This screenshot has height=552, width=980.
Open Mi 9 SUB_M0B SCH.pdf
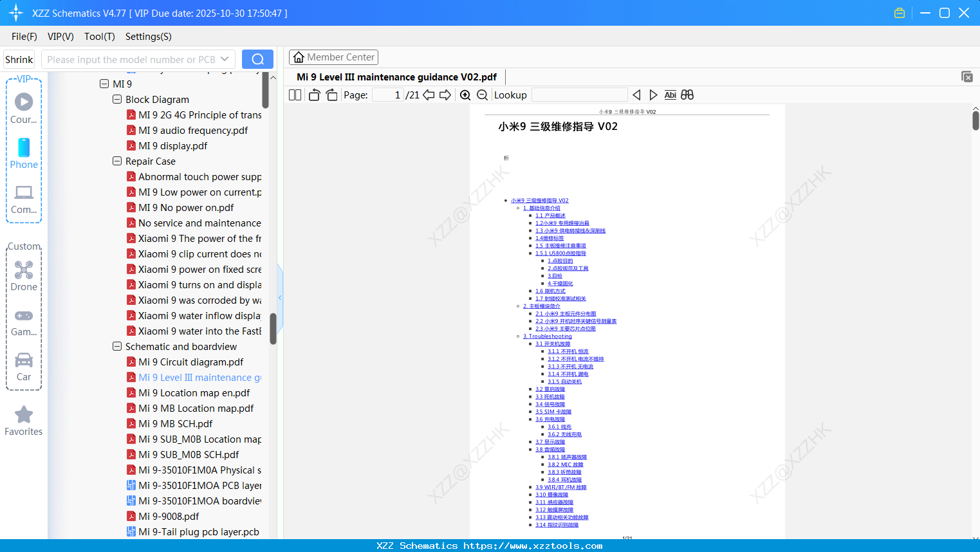click(x=189, y=454)
